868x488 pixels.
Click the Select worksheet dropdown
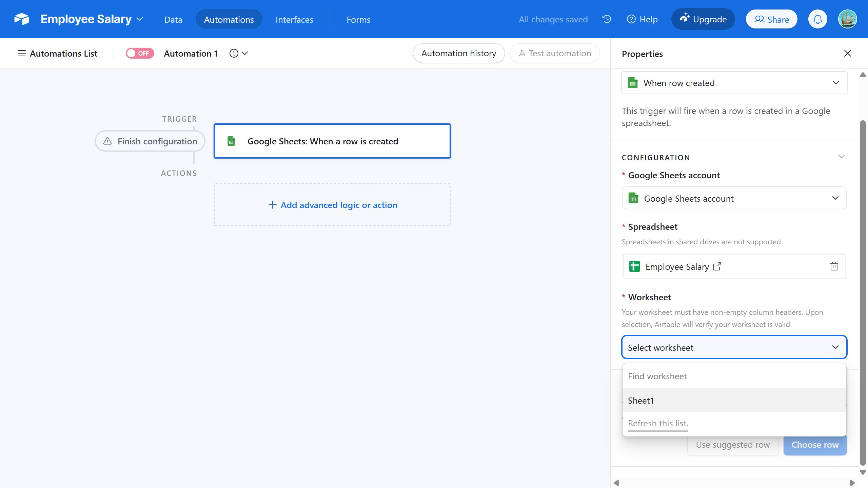click(x=734, y=347)
